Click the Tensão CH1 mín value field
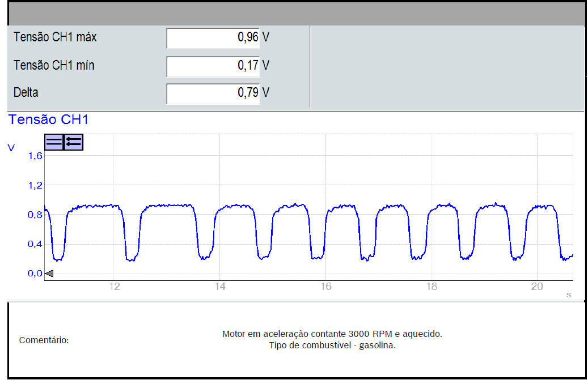This screenshot has width=588, height=380. 213,66
